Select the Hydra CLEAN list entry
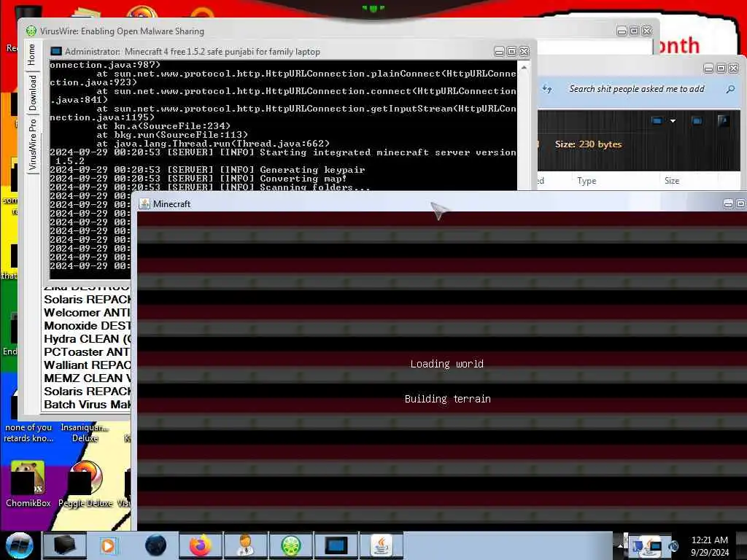This screenshot has height=560, width=747. point(88,339)
